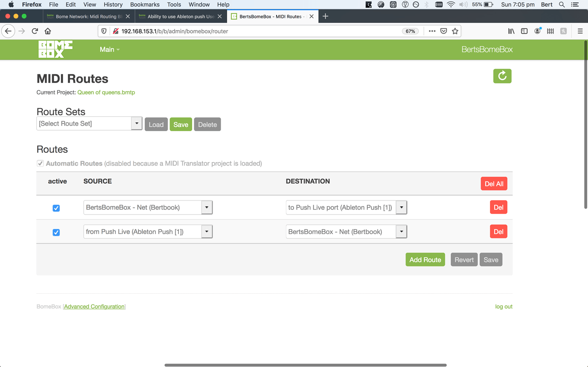Screen dimensions: 588x367
Task: Open the page actions ellipsis menu
Action: [x=432, y=31]
